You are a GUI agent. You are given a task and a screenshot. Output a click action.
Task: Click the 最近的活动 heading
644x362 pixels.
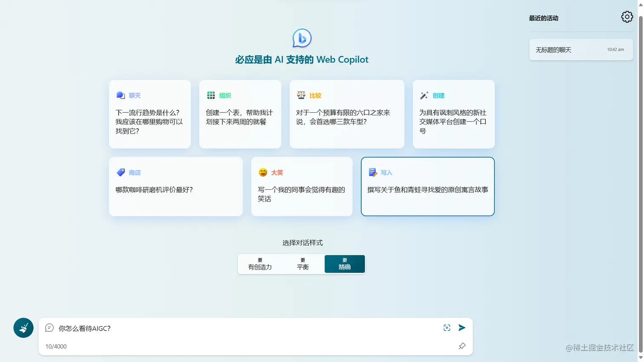[x=543, y=18]
